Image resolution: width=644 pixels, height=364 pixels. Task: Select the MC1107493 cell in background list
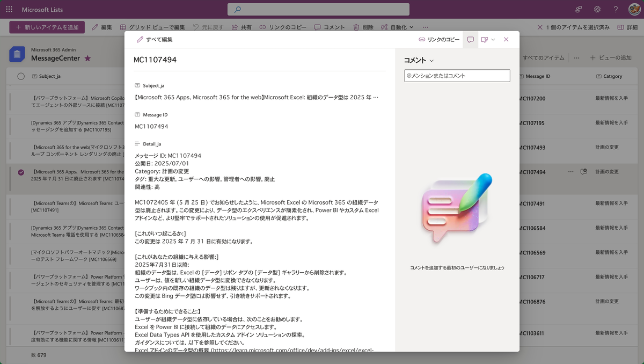[x=532, y=148]
